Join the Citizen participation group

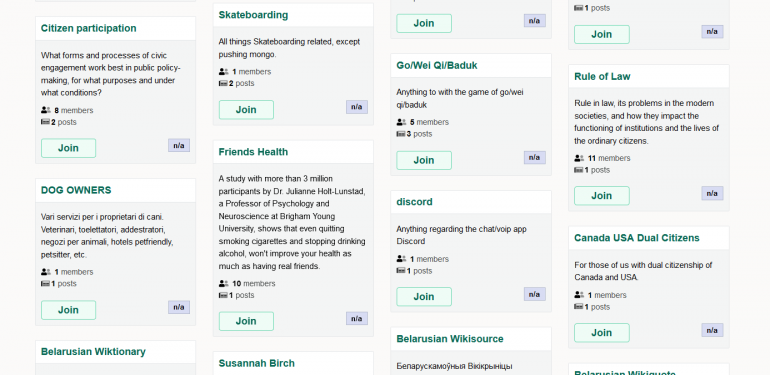coord(68,148)
